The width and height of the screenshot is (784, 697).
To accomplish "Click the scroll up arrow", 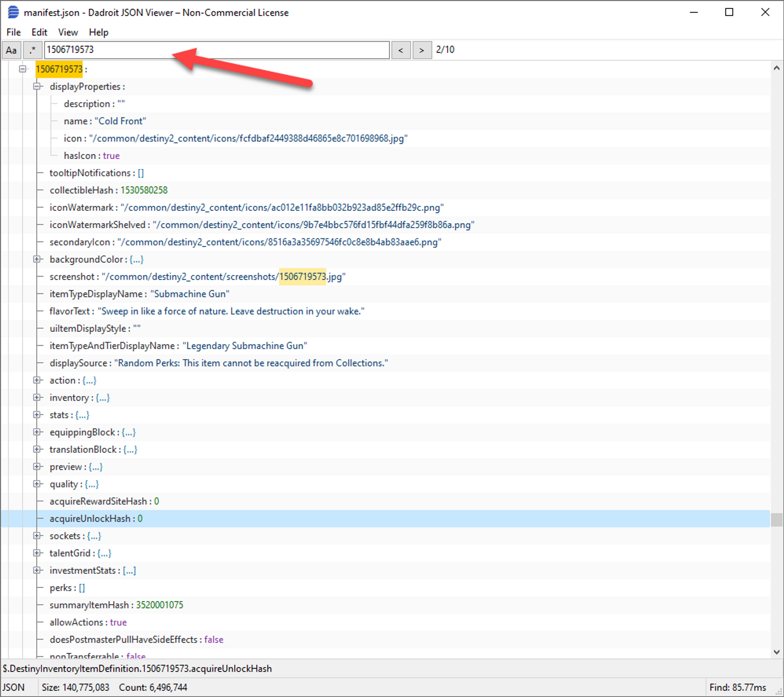I will coord(777,68).
